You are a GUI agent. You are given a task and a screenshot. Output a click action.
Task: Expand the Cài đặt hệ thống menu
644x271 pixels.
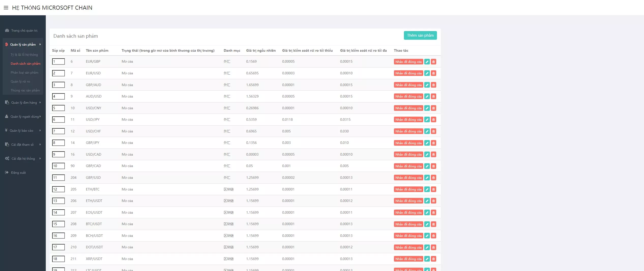[x=23, y=158]
